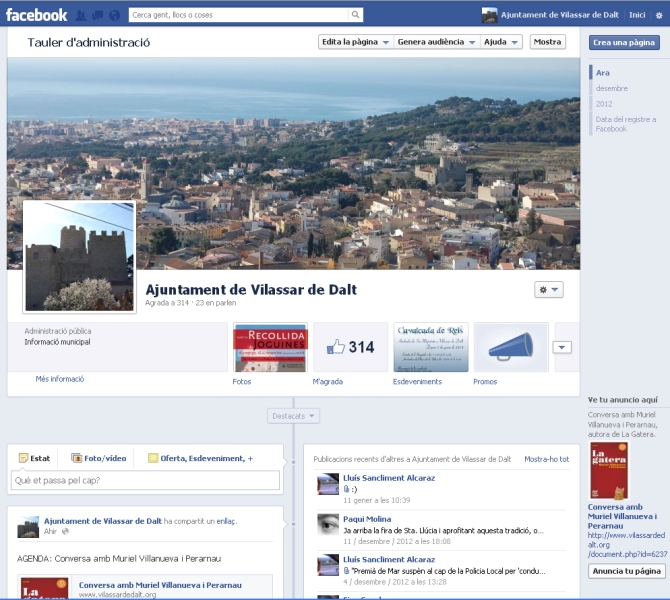Open the account settings gear icon
The width and height of the screenshot is (670, 600).
(659, 15)
